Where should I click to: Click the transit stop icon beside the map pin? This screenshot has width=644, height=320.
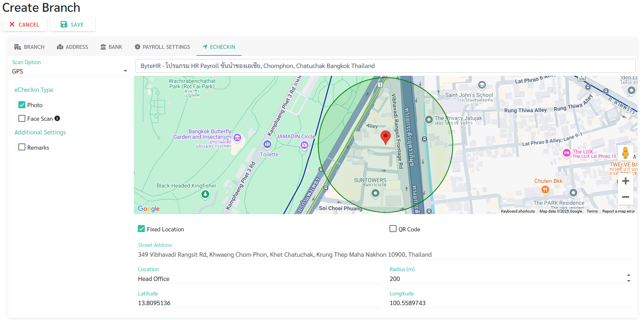click(x=425, y=139)
